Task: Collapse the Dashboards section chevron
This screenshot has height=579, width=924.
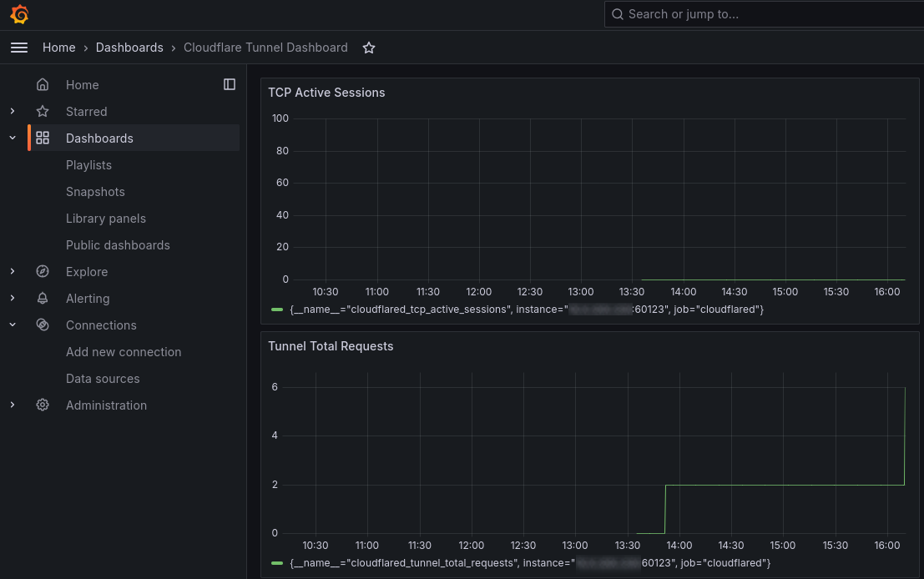Action: coord(13,138)
